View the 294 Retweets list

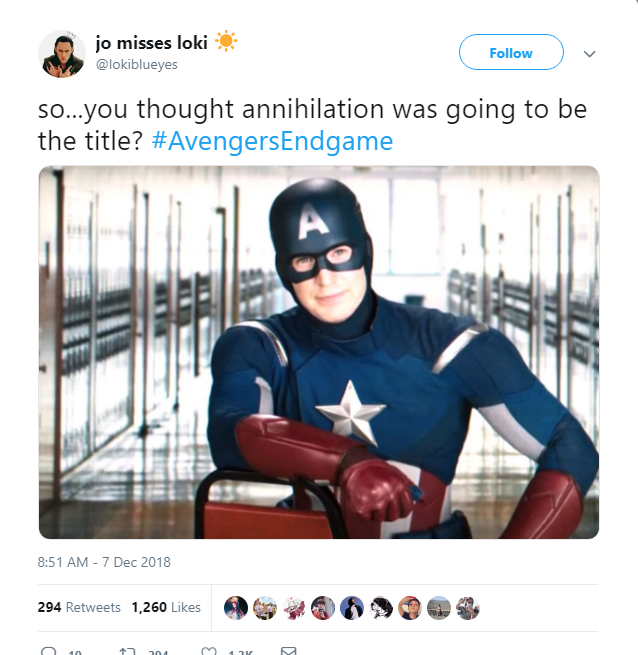tap(79, 607)
